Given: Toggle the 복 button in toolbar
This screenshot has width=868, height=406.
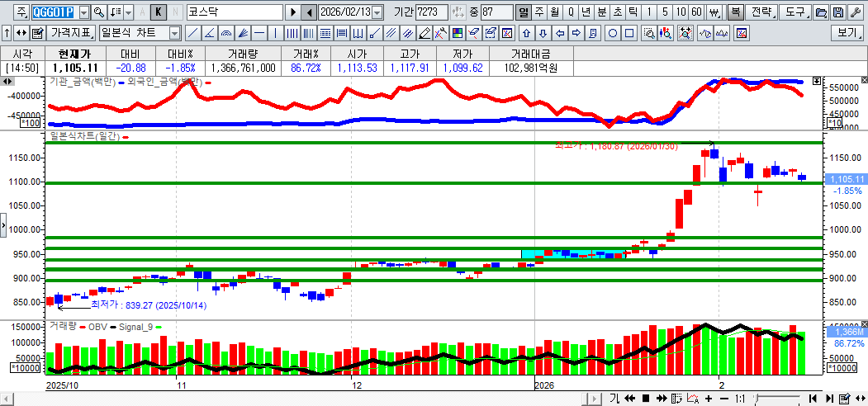Looking at the screenshot, I should pyautogui.click(x=734, y=12).
